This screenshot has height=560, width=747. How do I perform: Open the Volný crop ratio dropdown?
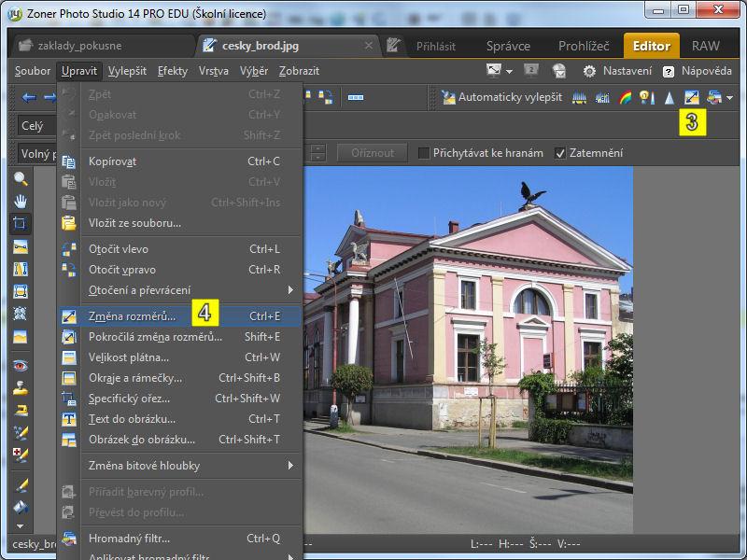[x=37, y=153]
